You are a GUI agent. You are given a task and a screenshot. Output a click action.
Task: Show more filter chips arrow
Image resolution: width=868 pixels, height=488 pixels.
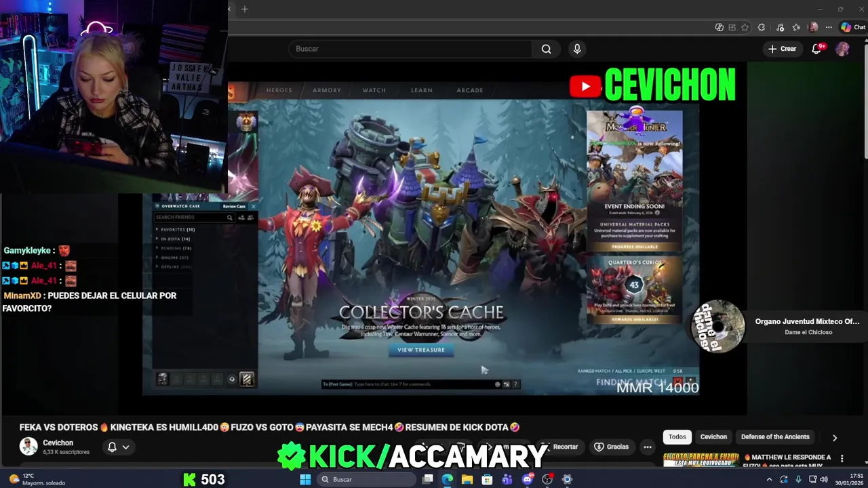[835, 438]
